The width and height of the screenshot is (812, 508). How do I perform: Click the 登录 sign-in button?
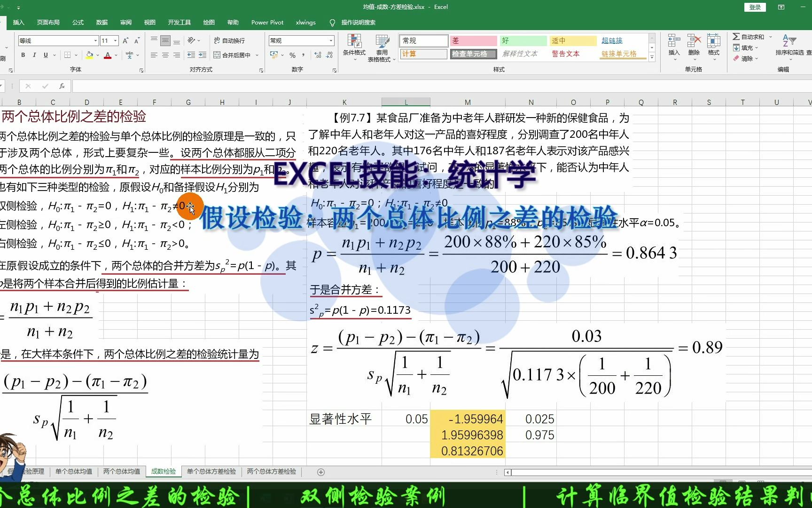(755, 7)
